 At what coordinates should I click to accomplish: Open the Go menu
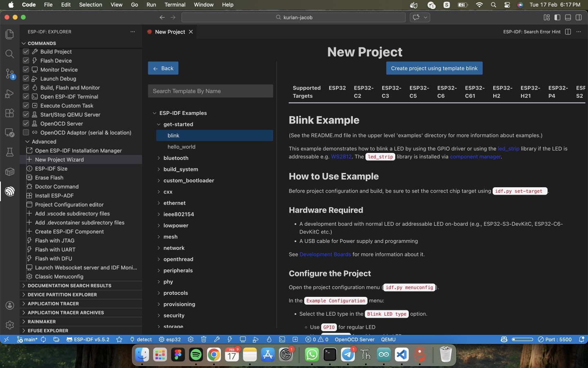pyautogui.click(x=134, y=5)
